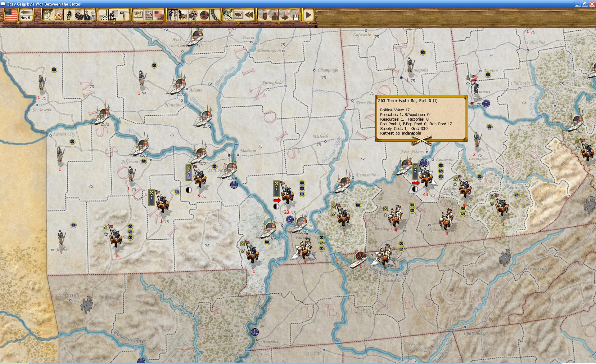Click the arrow-over-flag toolbar icon
Screen dimensions: 596x364
284,15
